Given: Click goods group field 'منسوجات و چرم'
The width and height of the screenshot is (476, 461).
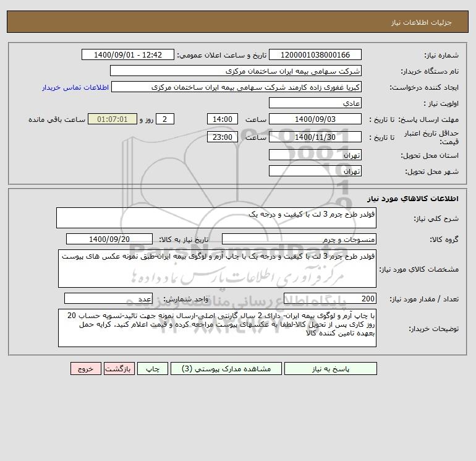Looking at the screenshot, I should click(299, 239).
